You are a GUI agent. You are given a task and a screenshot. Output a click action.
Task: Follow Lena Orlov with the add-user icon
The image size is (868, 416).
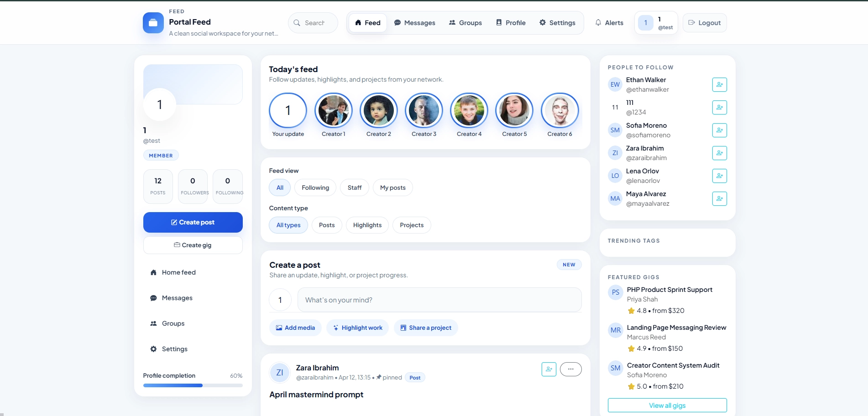tap(719, 176)
